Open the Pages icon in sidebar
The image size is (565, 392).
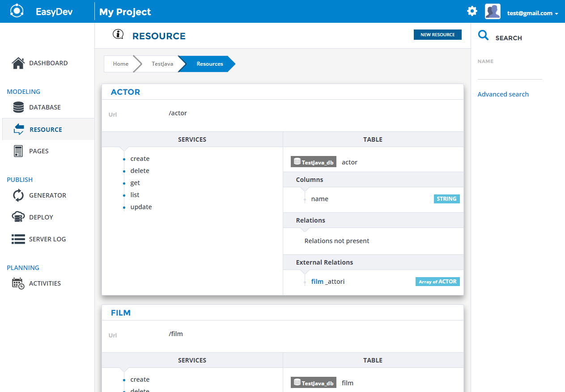[18, 151]
